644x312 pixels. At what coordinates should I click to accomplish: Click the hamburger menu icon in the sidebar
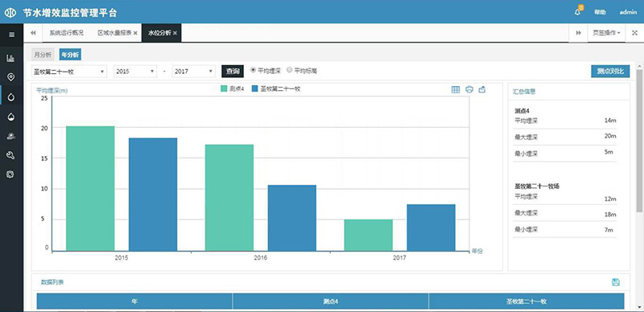[11, 35]
